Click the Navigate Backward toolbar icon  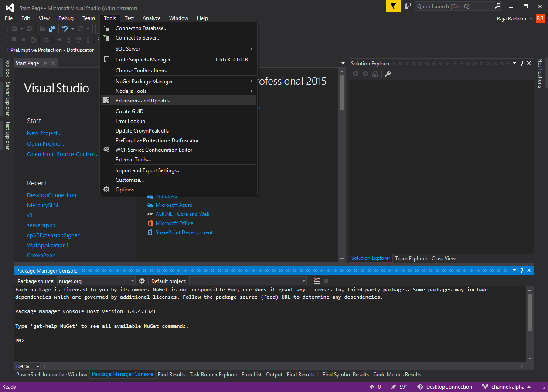(14, 29)
